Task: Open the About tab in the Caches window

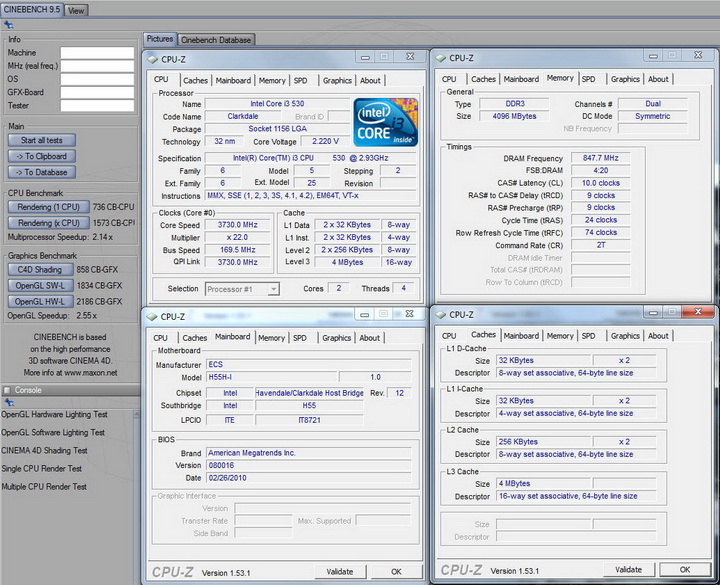Action: [x=658, y=336]
